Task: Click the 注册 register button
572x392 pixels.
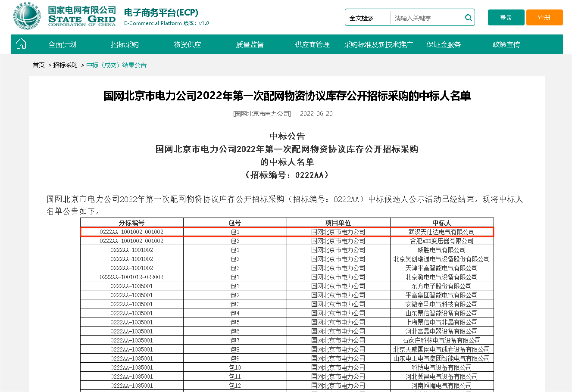Action: (544, 18)
